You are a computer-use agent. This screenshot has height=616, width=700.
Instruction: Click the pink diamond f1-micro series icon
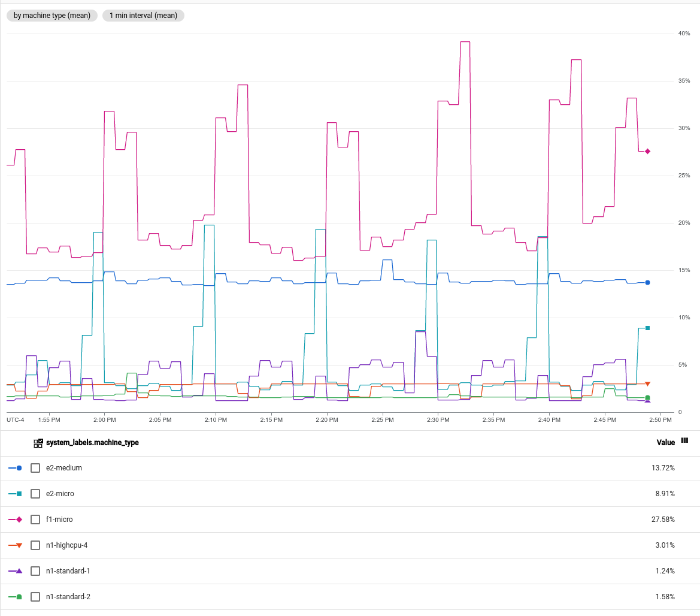point(14,519)
